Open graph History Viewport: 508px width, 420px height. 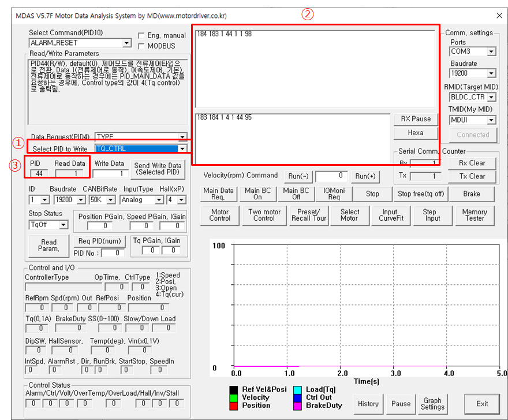coord(368,404)
